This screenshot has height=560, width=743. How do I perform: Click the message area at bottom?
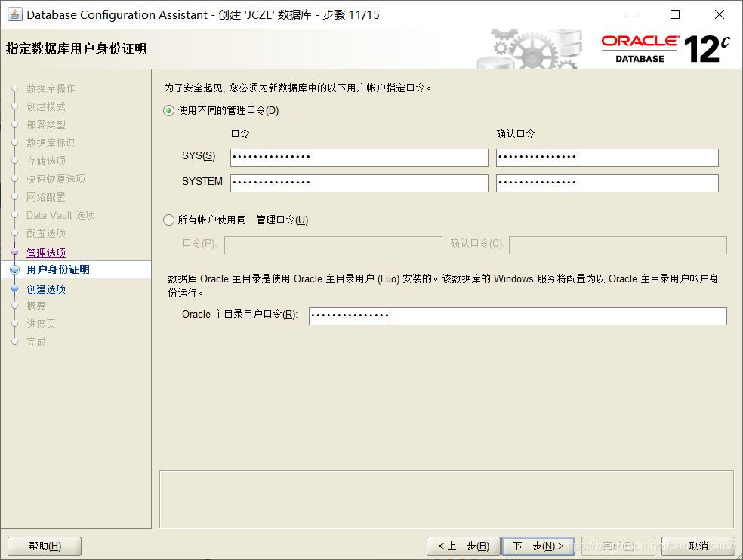446,500
